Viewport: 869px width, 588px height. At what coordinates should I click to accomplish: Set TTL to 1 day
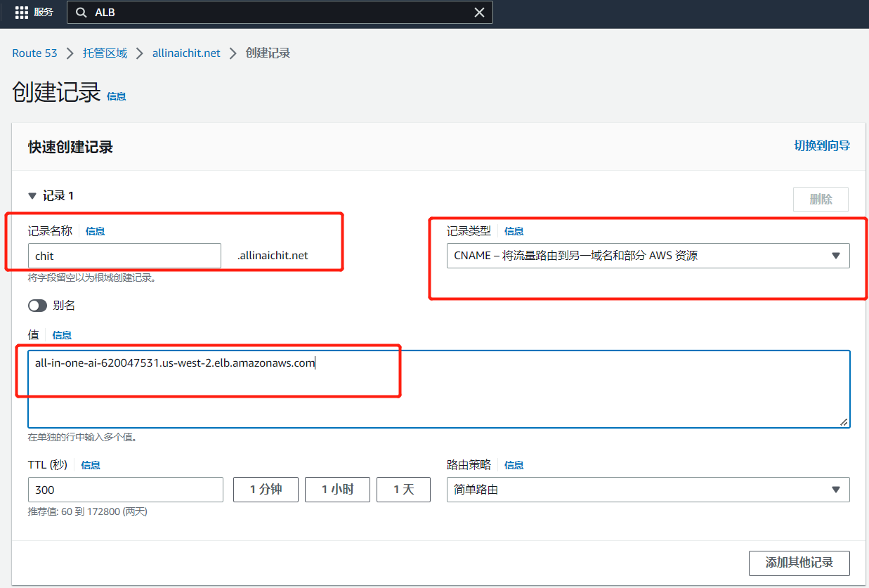pos(403,490)
